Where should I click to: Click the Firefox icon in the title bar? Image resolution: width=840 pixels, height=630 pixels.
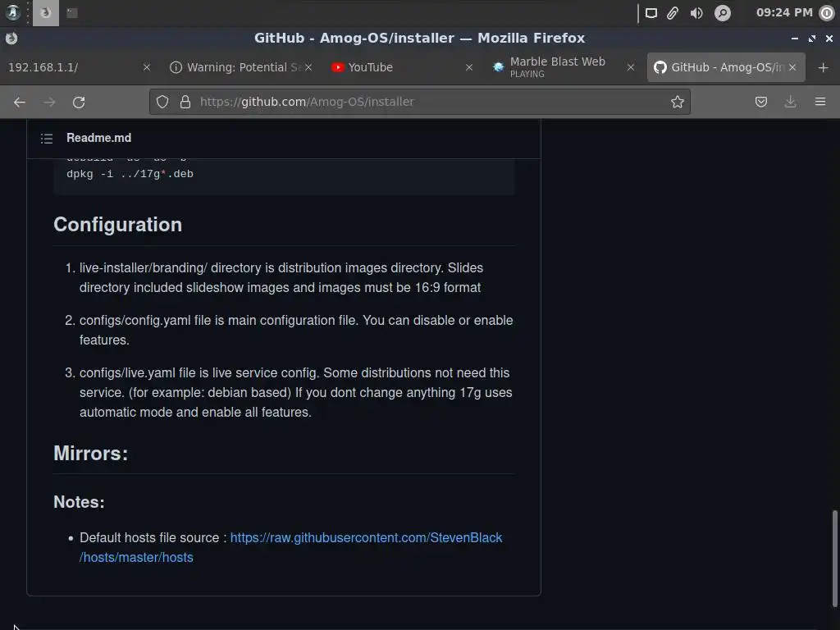(x=11, y=38)
